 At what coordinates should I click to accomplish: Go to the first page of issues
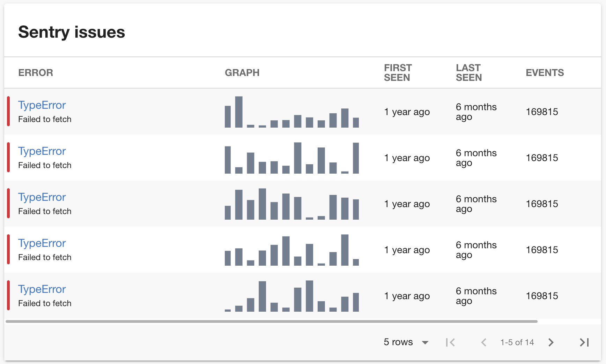[x=450, y=342]
